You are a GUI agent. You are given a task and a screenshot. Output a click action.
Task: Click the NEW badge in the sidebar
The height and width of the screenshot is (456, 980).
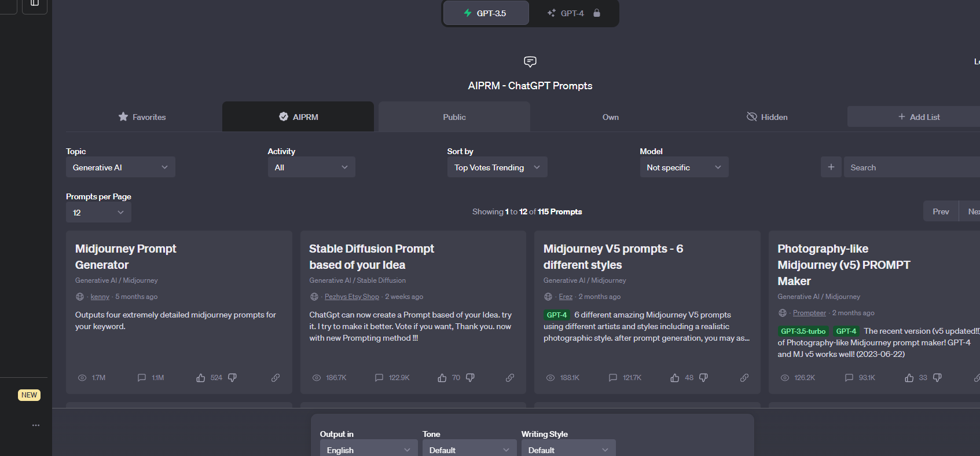[30, 395]
